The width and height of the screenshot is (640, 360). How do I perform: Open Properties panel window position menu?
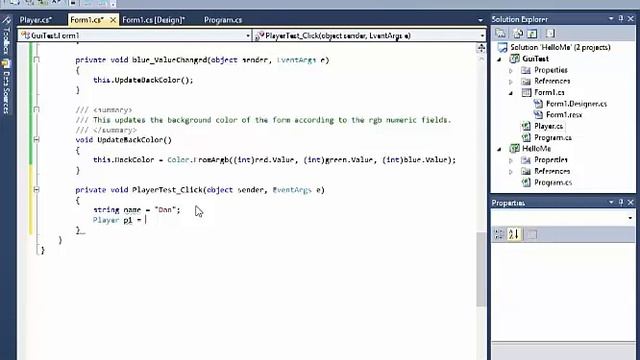[611, 202]
